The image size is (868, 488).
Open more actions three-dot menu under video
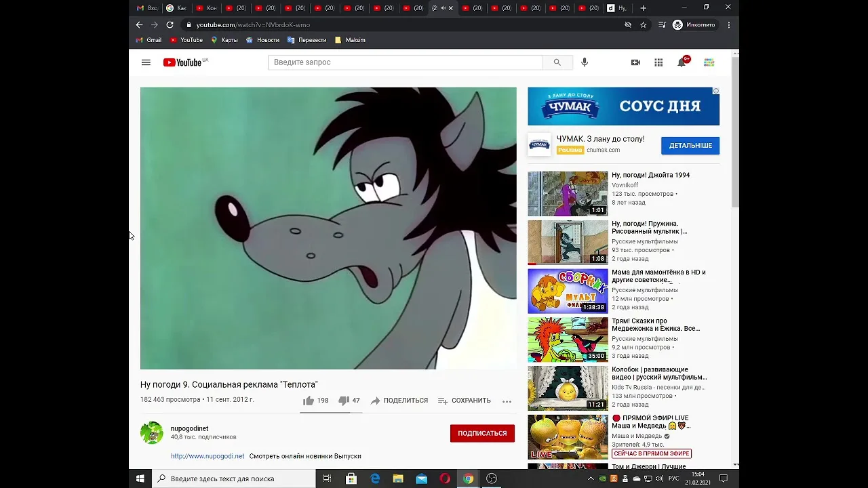point(507,401)
